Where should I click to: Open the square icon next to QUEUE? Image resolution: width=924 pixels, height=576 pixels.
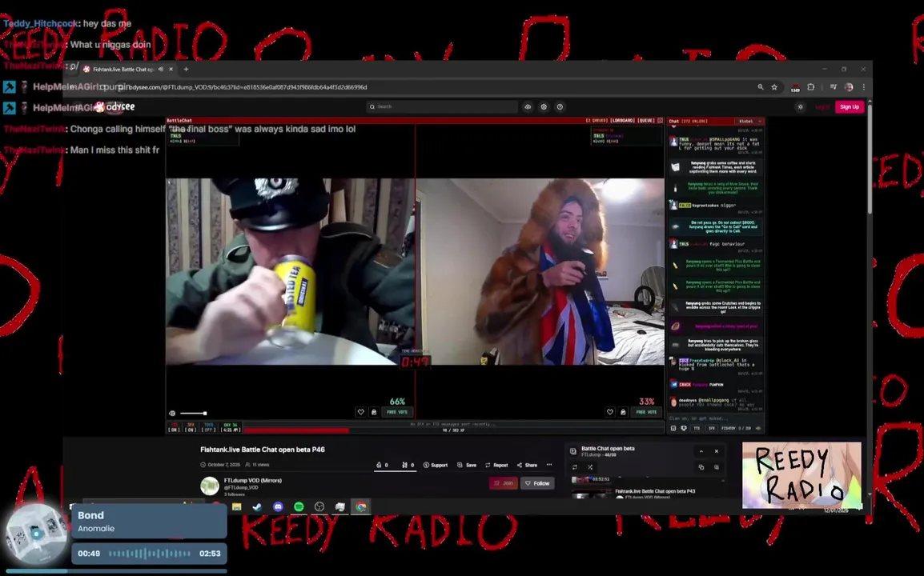(660, 121)
